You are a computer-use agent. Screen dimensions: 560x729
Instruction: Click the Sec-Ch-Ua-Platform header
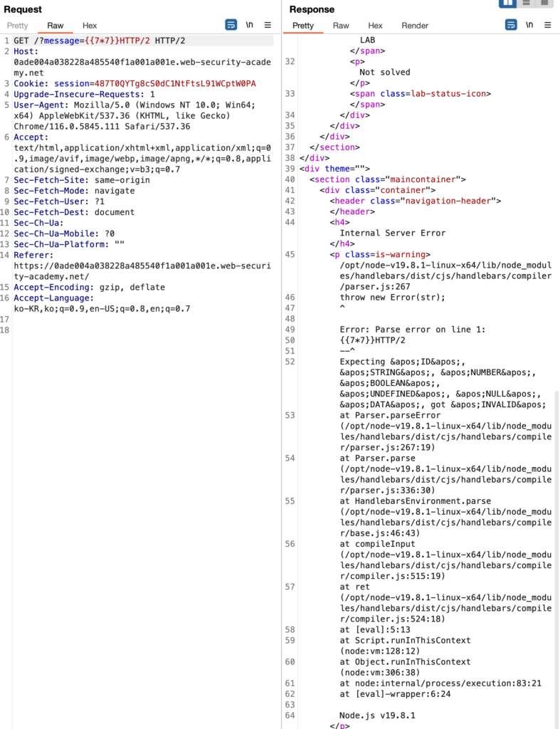[69, 244]
